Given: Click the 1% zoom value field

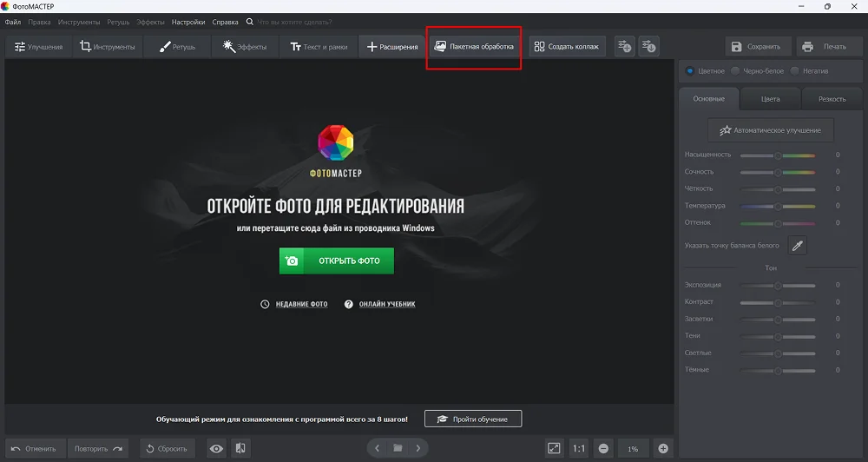Looking at the screenshot, I should tap(633, 449).
